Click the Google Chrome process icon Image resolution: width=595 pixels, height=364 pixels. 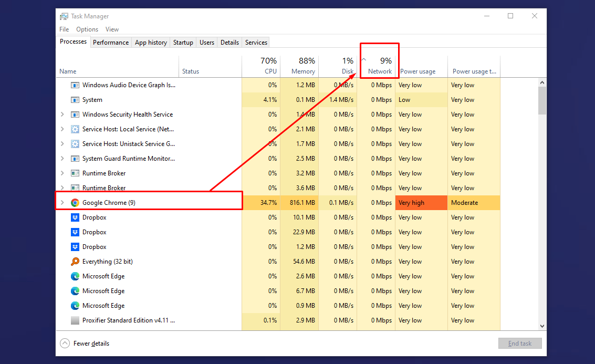(x=75, y=203)
